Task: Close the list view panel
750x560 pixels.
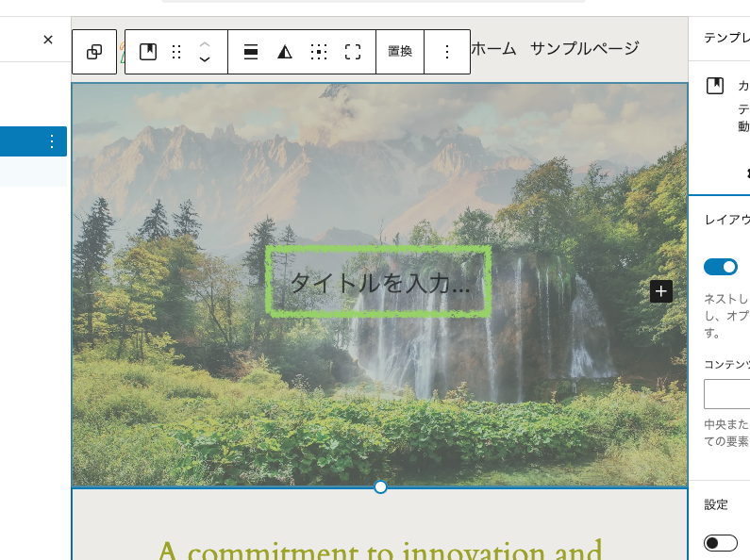Action: pos(48,40)
